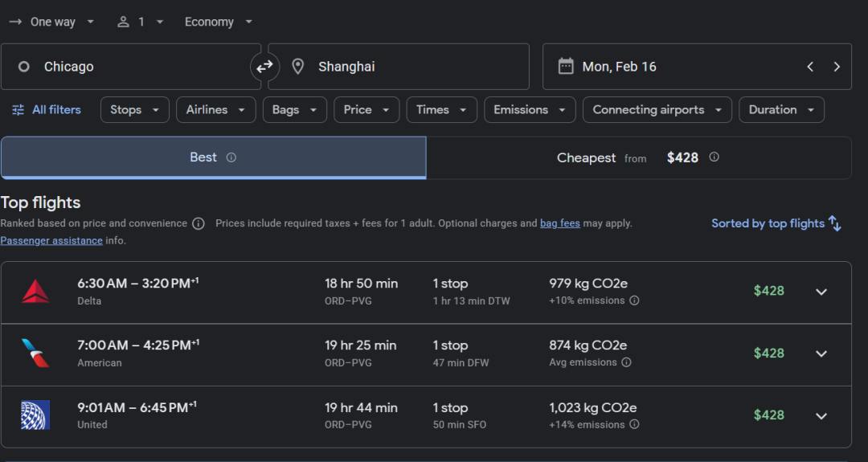The height and width of the screenshot is (462, 868).
Task: Show info about ranking by price and convenience
Action: (199, 223)
